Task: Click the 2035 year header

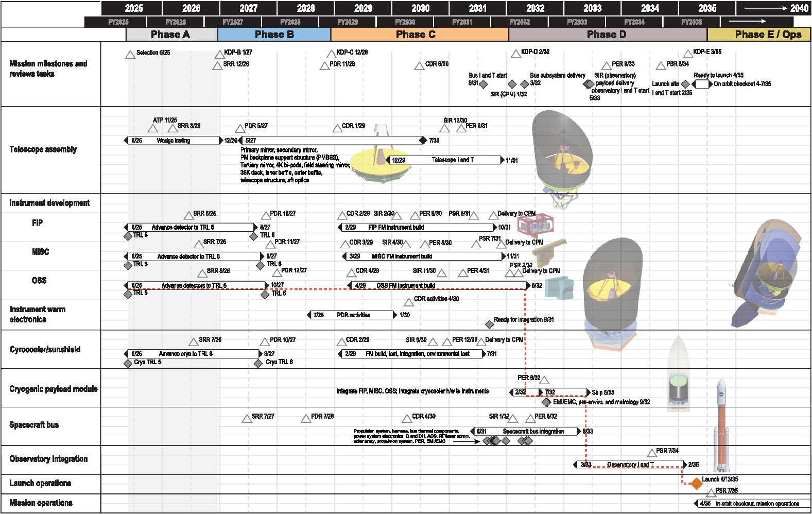Action: pos(707,8)
